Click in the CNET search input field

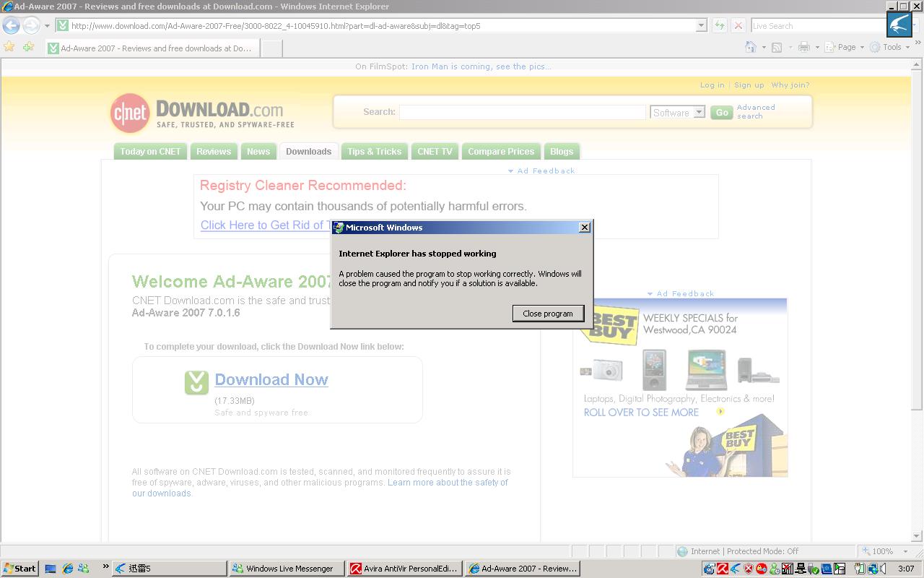[522, 113]
